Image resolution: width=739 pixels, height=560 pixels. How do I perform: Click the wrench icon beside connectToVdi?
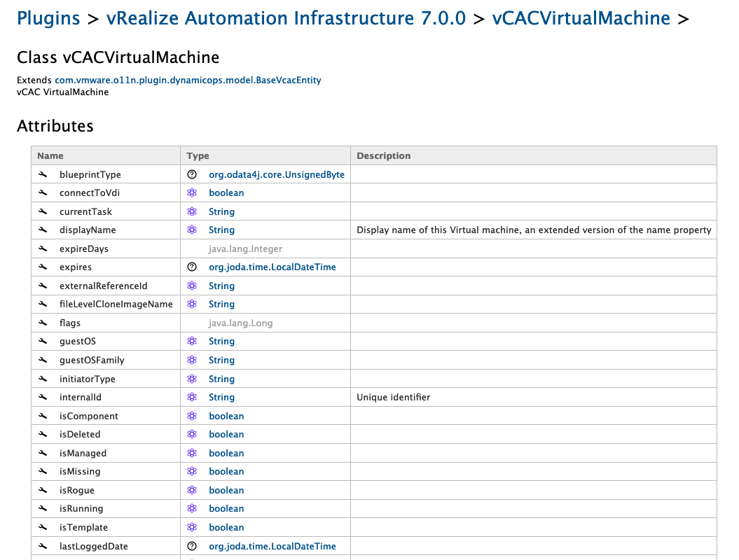tap(43, 193)
